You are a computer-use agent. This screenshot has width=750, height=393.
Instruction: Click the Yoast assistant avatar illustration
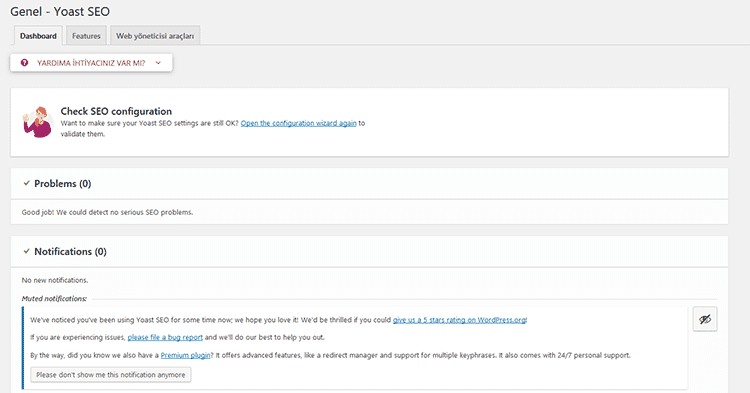(x=38, y=122)
